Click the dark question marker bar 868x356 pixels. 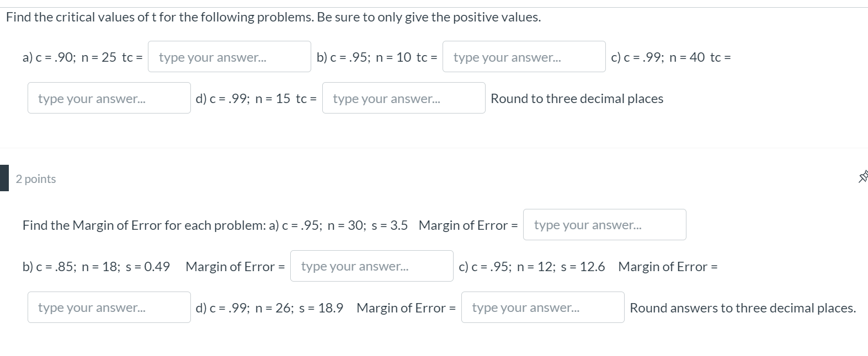click(4, 178)
